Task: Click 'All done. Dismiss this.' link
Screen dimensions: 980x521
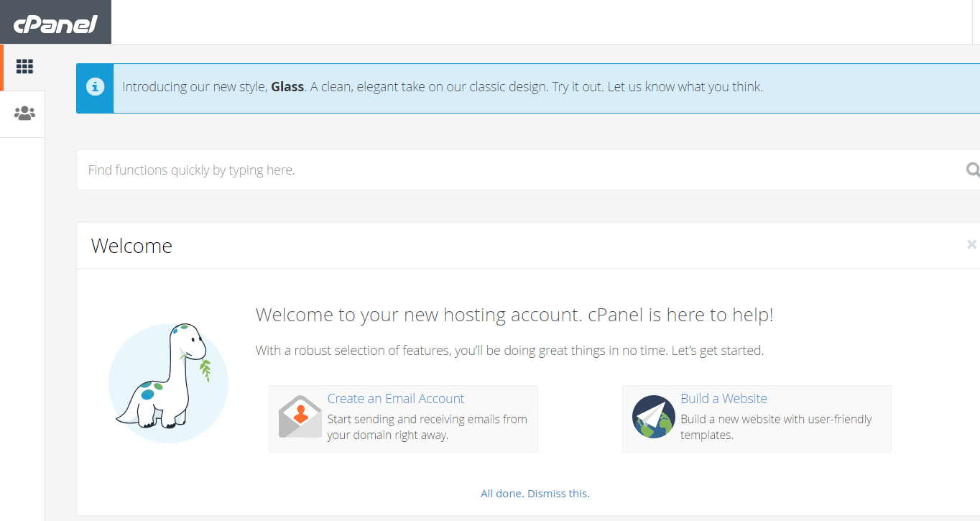Action: point(535,494)
